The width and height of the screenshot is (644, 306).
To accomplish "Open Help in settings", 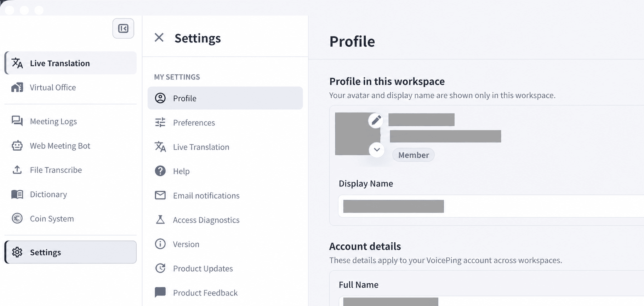I will pos(225,171).
